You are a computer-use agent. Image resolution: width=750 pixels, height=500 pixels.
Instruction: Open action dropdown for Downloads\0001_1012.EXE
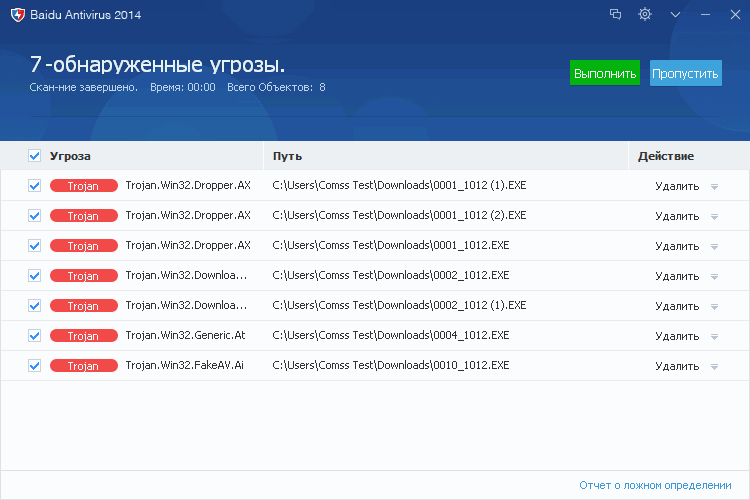pos(714,247)
